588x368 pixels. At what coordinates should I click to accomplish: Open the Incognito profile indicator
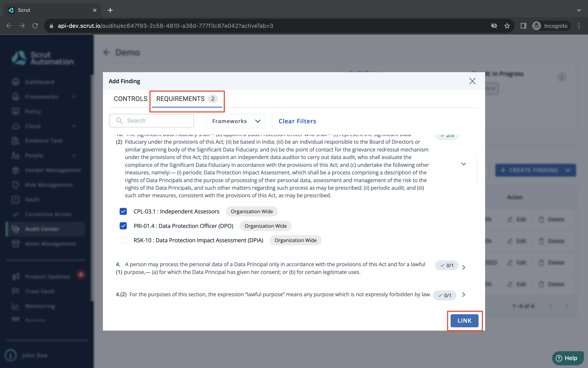pos(551,26)
